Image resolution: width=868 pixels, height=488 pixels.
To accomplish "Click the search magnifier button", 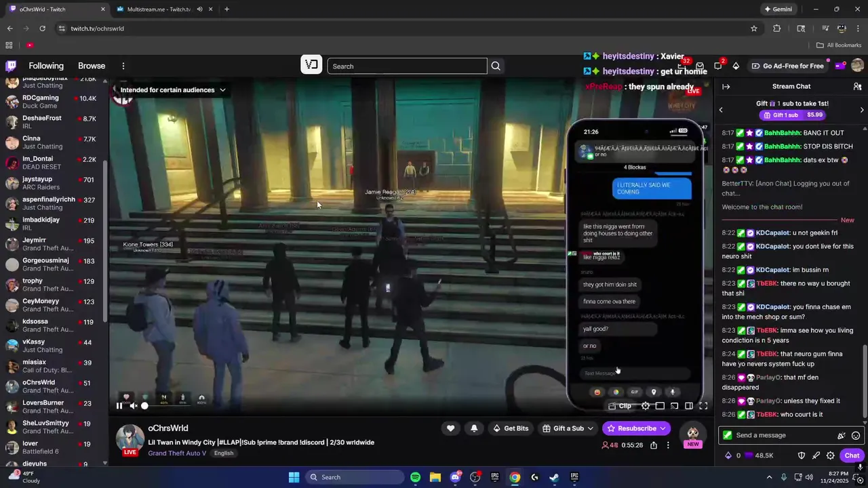I will click(496, 66).
